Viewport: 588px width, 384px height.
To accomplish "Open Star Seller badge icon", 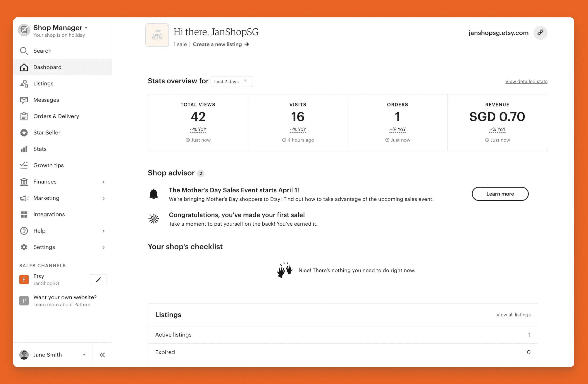I will (x=24, y=132).
